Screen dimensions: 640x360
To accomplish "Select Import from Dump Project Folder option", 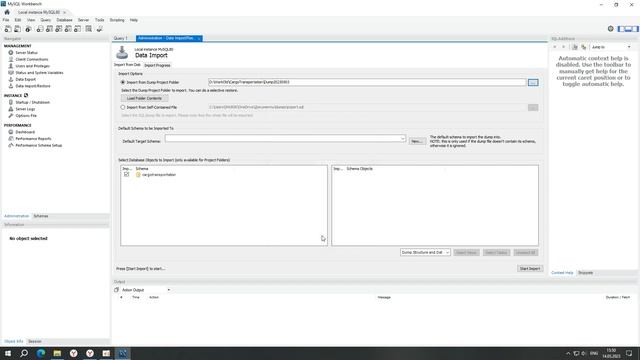I will tap(122, 82).
